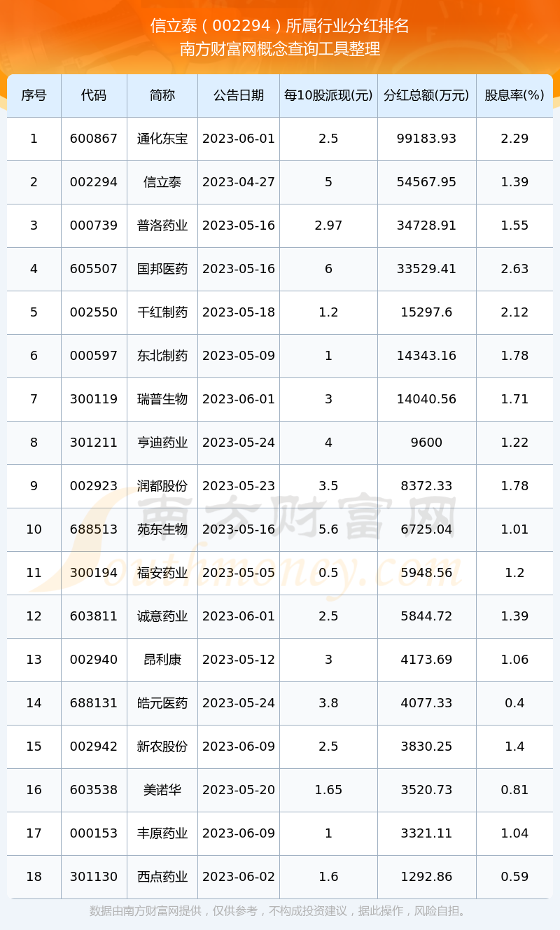Click the 序号 column header
This screenshot has width=560, height=930.
pyautogui.click(x=34, y=95)
